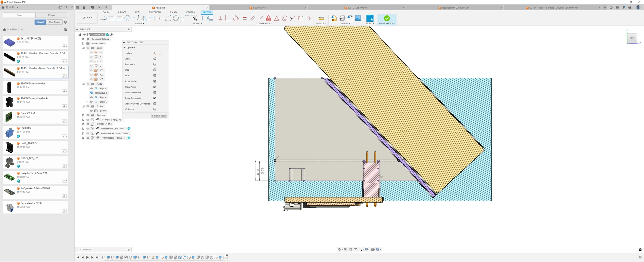Open the CONSTRAINTS dropdown menu

[264, 24]
